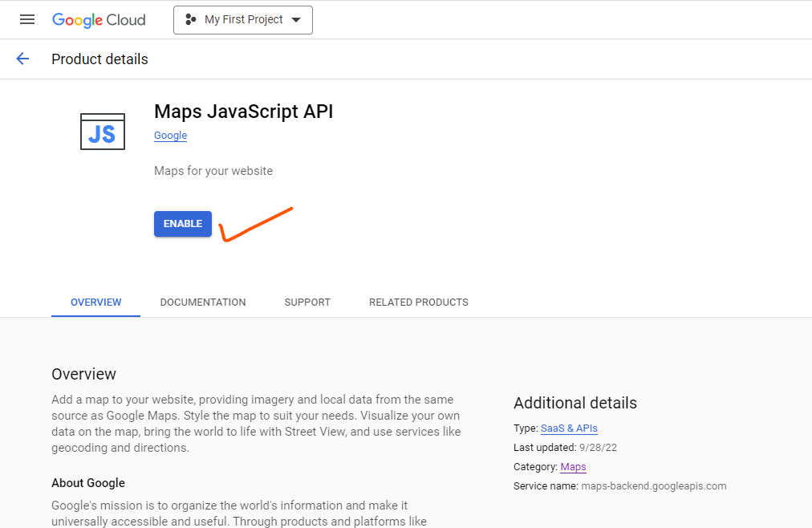The width and height of the screenshot is (812, 528).
Task: Open the SaaS & APIs type link
Action: 569,428
